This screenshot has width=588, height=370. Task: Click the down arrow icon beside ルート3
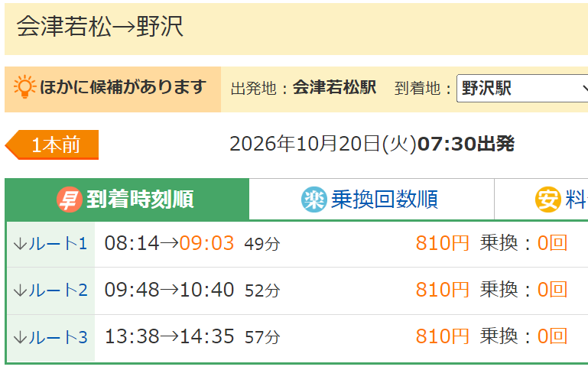click(20, 337)
